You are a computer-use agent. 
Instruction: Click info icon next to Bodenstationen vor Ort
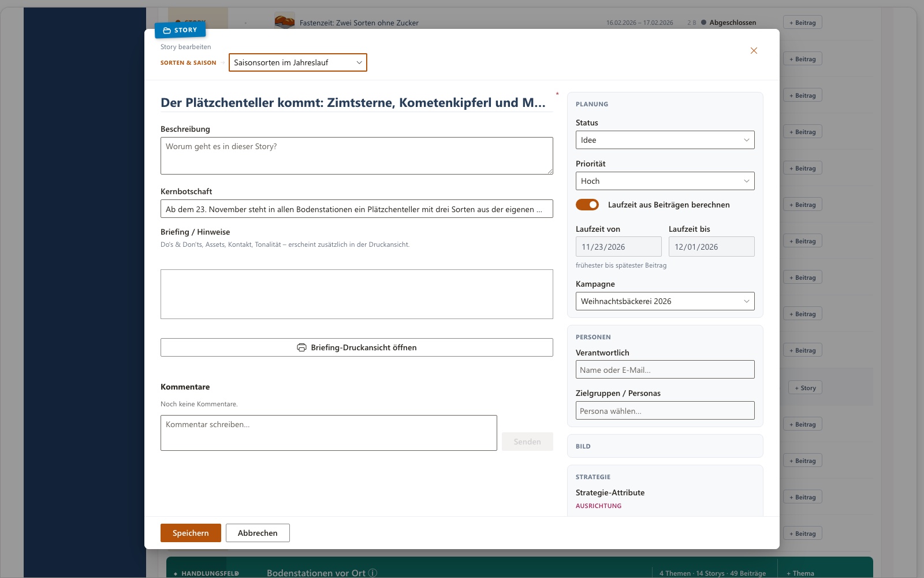tap(373, 573)
